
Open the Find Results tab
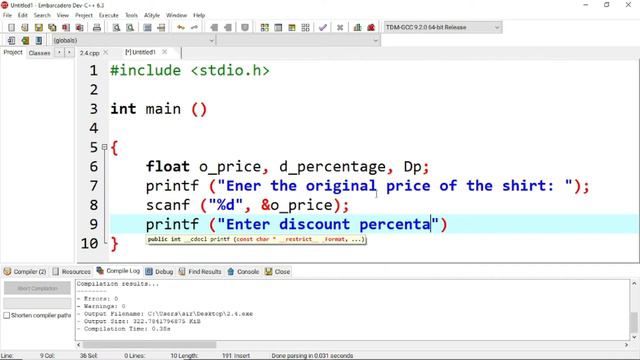200,271
